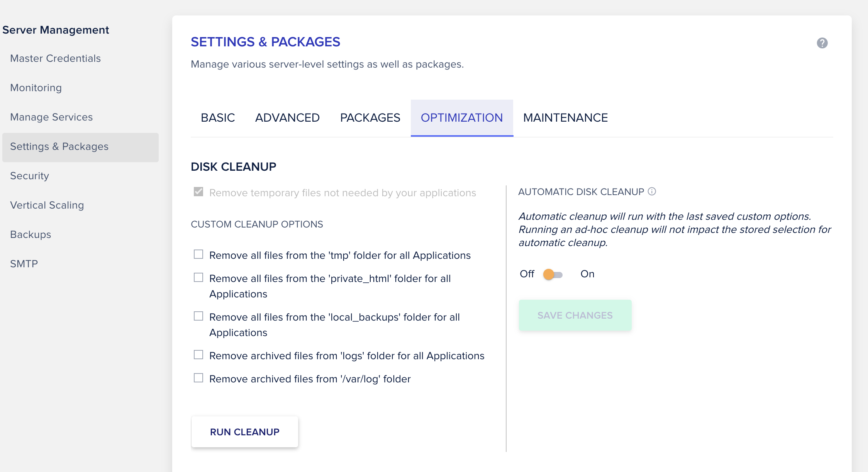
Task: Go to Monitoring section
Action: (36, 88)
